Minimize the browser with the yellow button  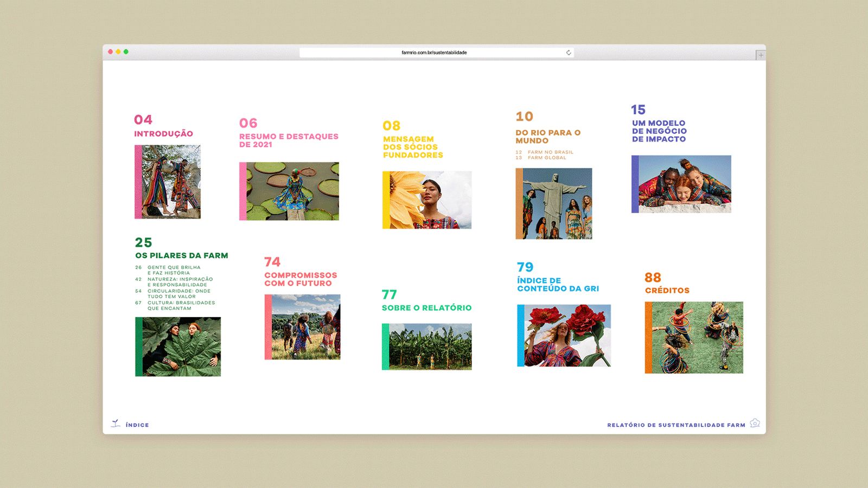(x=118, y=52)
